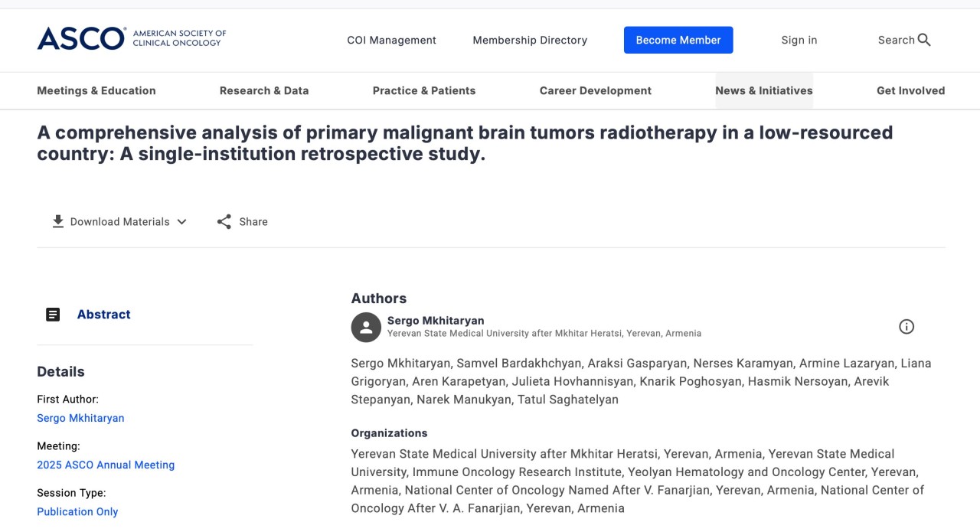Viewport: 980px width, 532px height.
Task: Open the Get Involved menu
Action: click(x=910, y=90)
